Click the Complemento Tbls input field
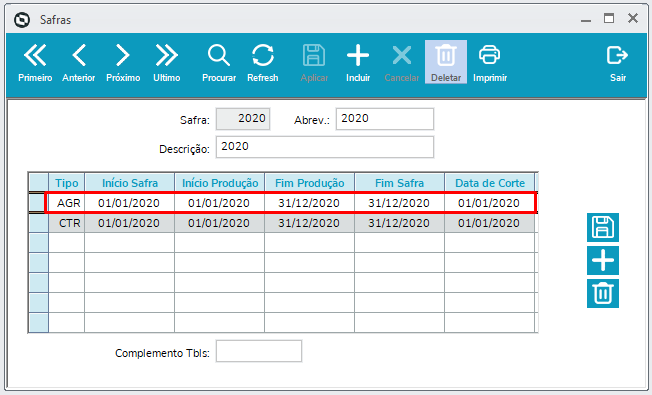The width and height of the screenshot is (652, 395). 259,351
